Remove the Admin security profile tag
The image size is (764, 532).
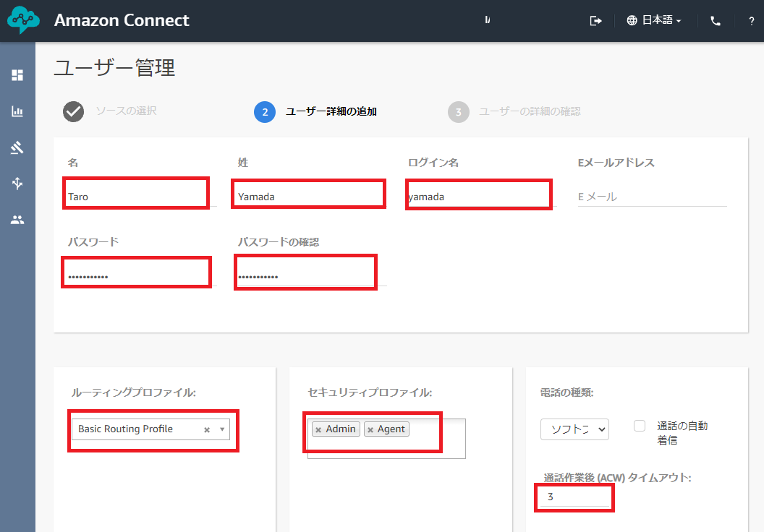click(x=318, y=430)
